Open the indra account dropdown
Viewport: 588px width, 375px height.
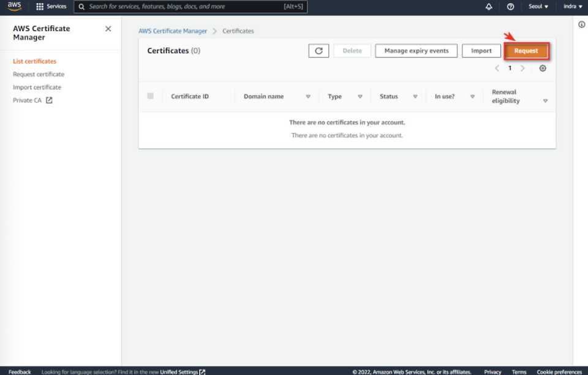click(573, 6)
